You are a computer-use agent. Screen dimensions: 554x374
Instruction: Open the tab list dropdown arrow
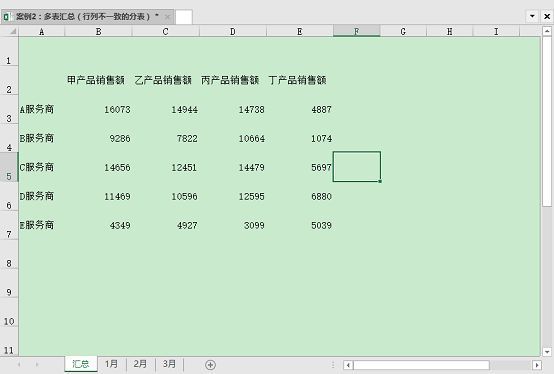pos(532,16)
